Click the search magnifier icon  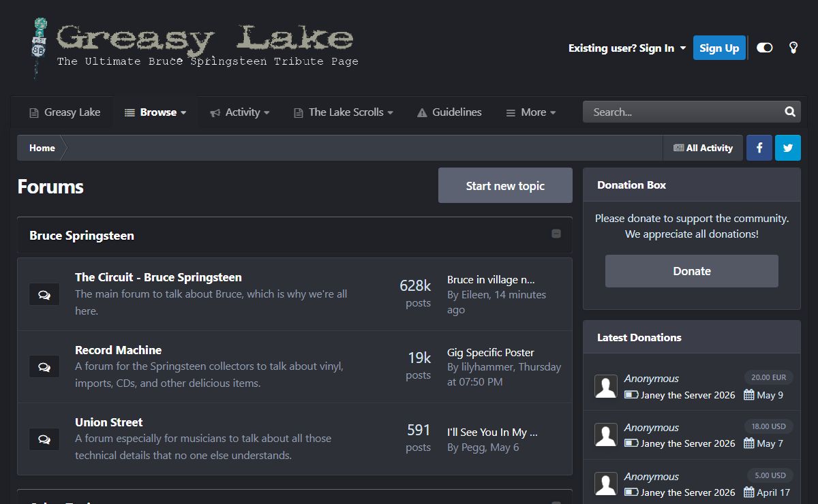(x=790, y=112)
